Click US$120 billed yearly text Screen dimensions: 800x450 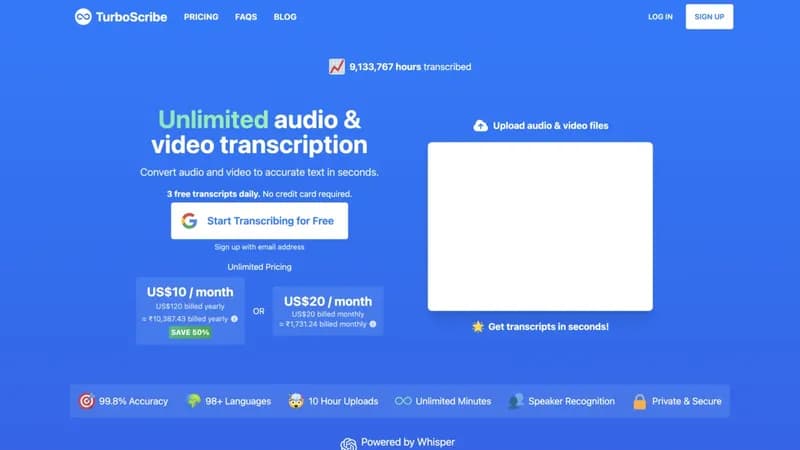(x=190, y=306)
